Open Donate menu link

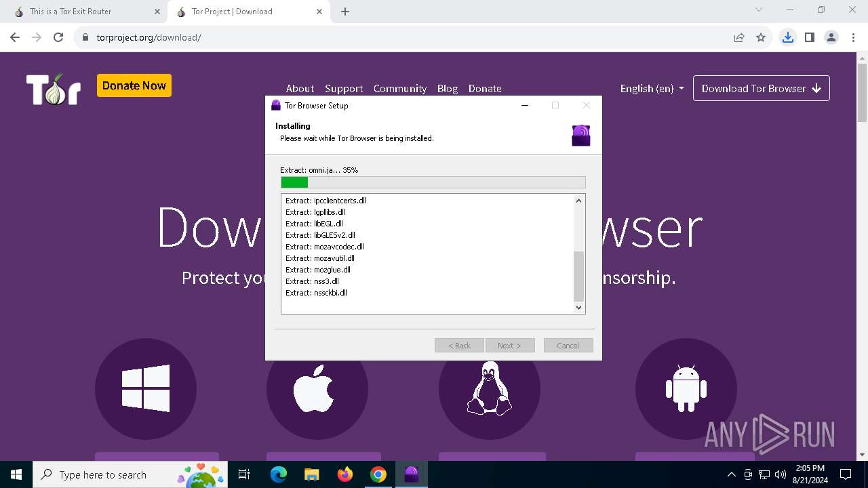tap(485, 88)
